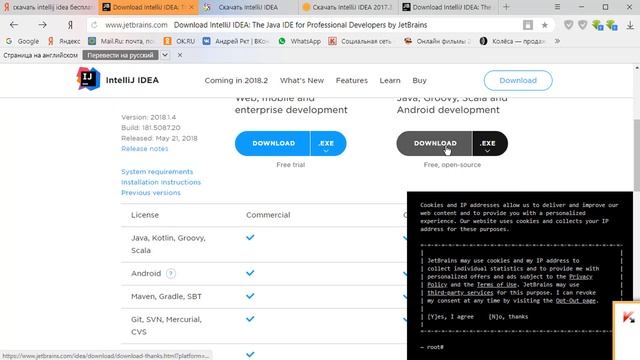Open Социальная сеть bookmark
Screen dimensions: 640x360
pyautogui.click(x=360, y=41)
